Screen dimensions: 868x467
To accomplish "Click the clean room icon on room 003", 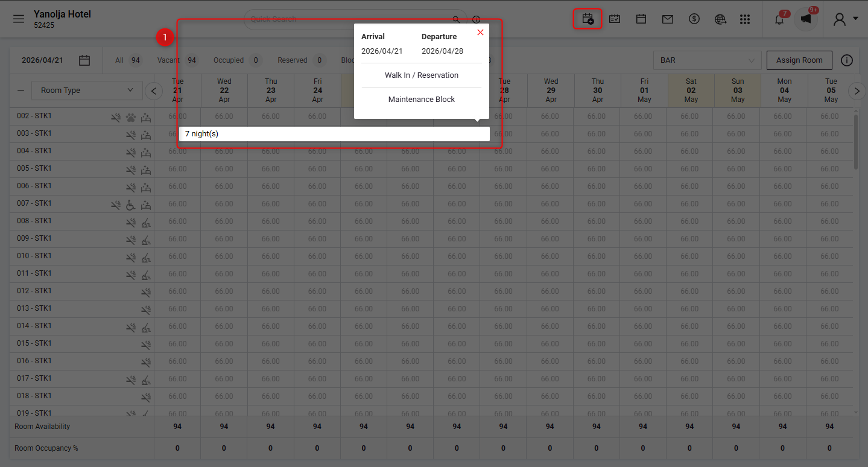I will [x=145, y=135].
